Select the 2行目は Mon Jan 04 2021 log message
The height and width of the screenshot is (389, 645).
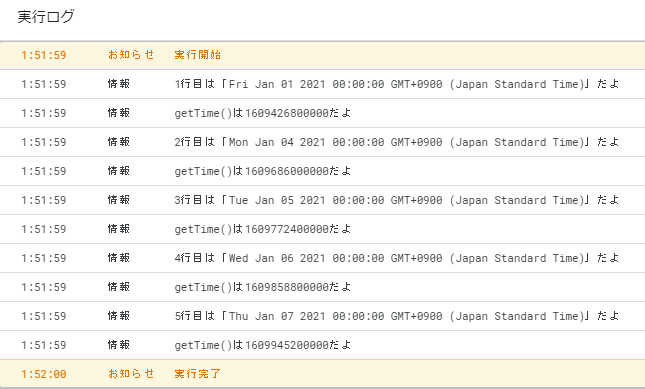(x=397, y=142)
